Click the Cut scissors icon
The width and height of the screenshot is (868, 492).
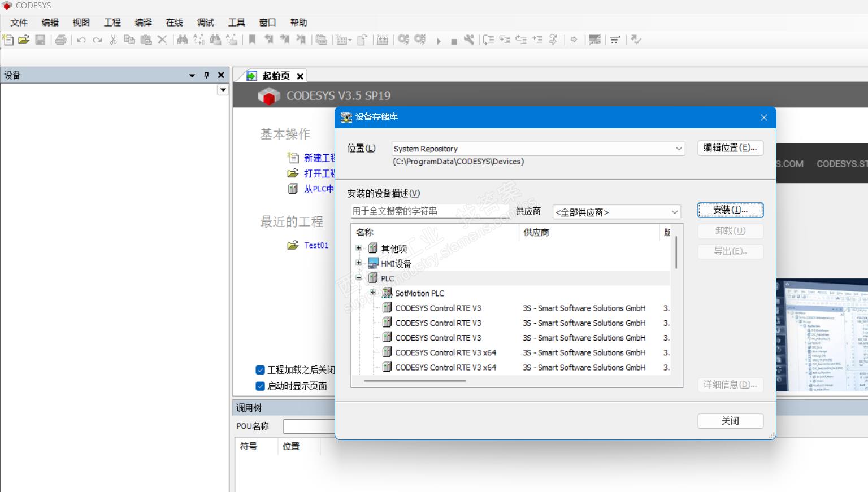pos(113,40)
